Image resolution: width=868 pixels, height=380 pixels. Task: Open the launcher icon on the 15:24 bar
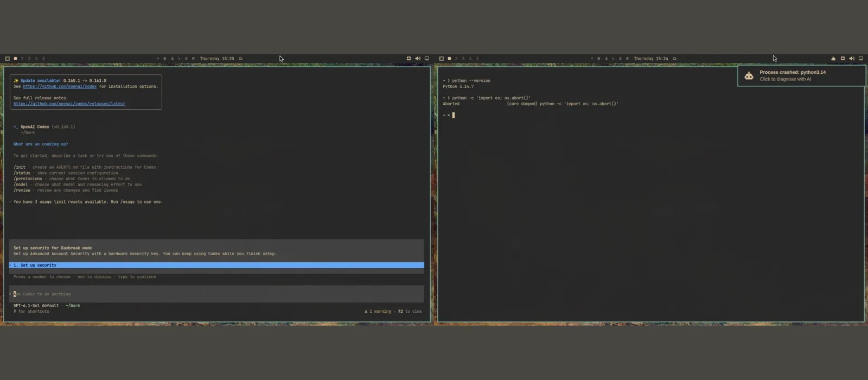442,59
